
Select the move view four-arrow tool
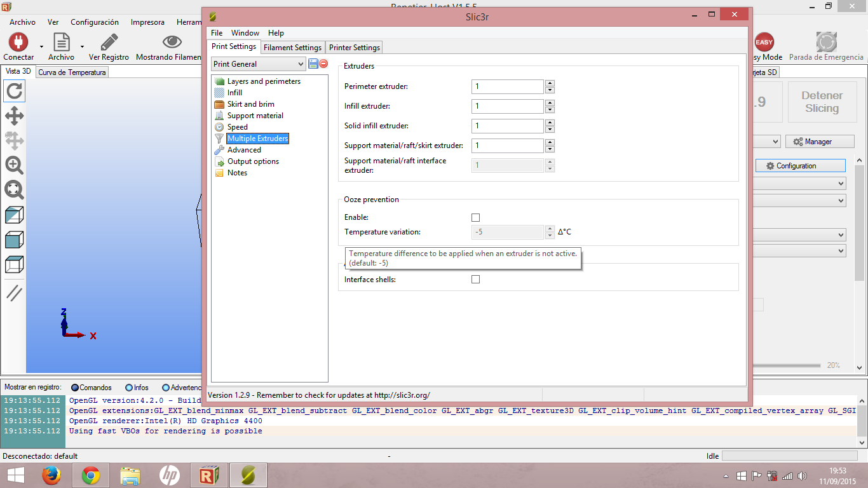[14, 116]
